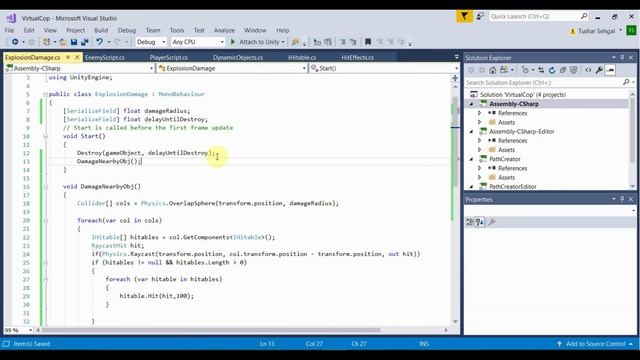Click the New Project toolbar icon
The height and width of the screenshot is (360, 640).
click(x=47, y=42)
